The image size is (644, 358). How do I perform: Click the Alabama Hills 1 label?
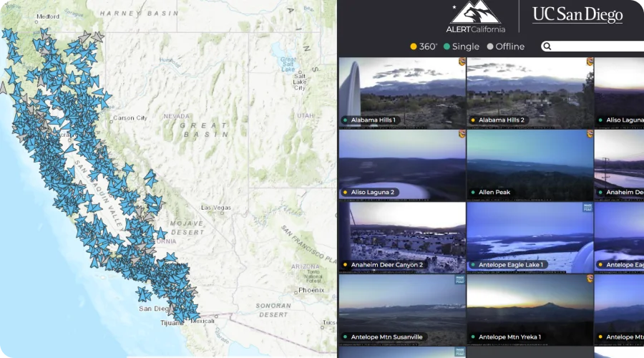point(373,120)
